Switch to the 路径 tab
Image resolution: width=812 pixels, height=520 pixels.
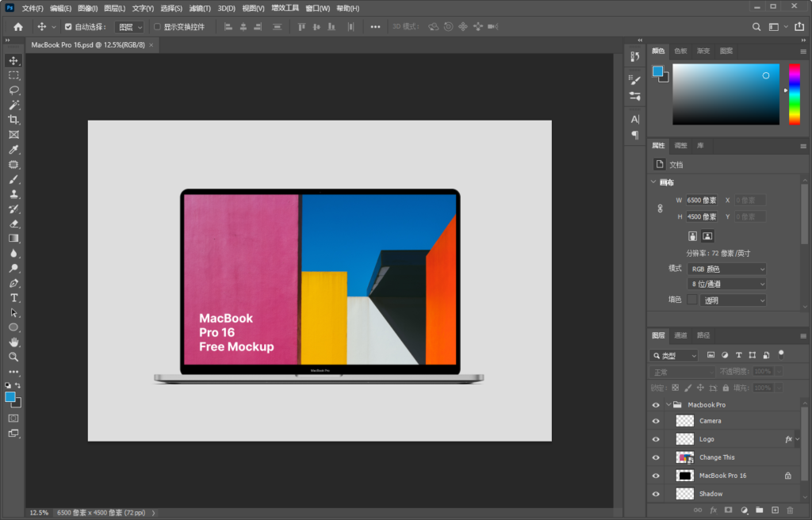703,335
